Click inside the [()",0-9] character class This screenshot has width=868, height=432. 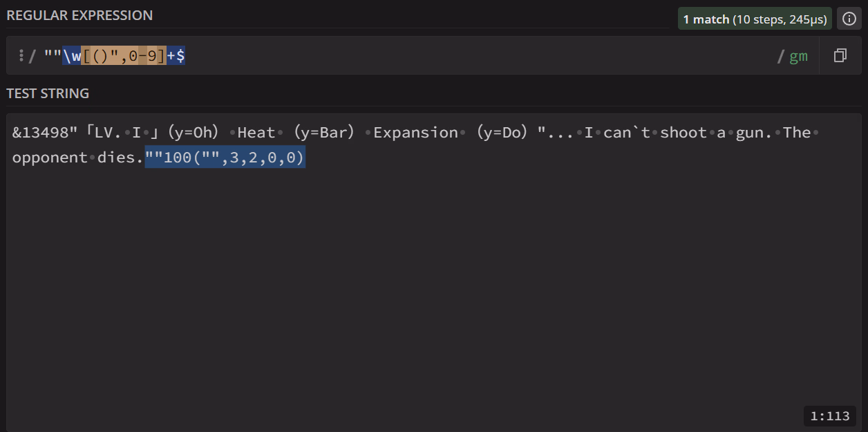tap(124, 56)
